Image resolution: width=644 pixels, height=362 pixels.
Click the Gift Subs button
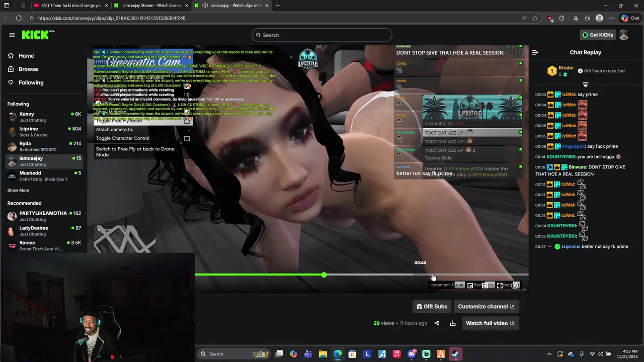point(432,306)
